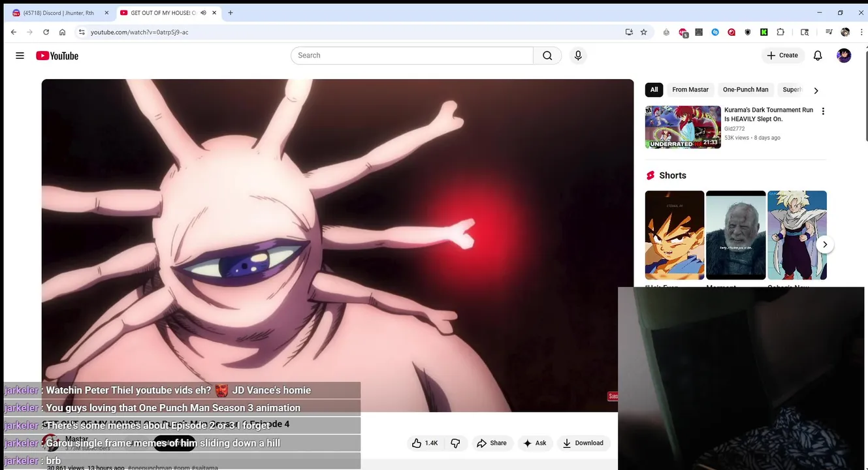
Task: Open the YouTube account avatar menu
Action: point(844,55)
